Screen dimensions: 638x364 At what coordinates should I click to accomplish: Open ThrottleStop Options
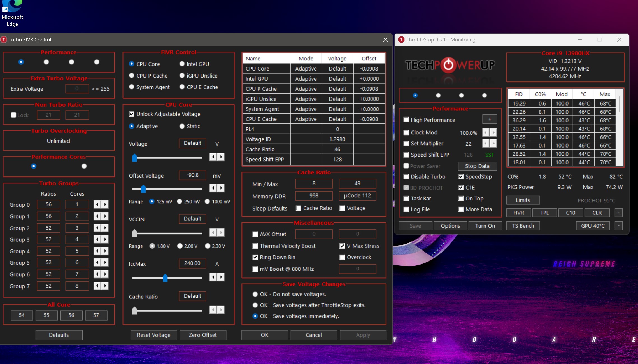[x=450, y=226]
